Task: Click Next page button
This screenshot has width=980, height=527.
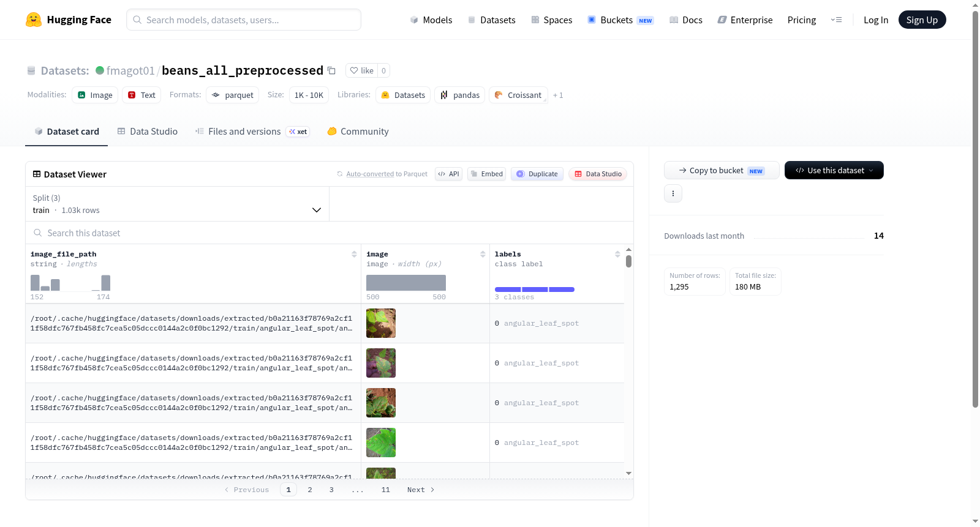Action: 421,490
